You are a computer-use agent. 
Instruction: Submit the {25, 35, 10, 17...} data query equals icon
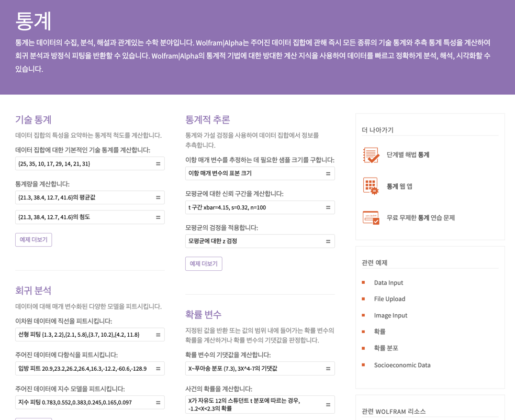[158, 164]
